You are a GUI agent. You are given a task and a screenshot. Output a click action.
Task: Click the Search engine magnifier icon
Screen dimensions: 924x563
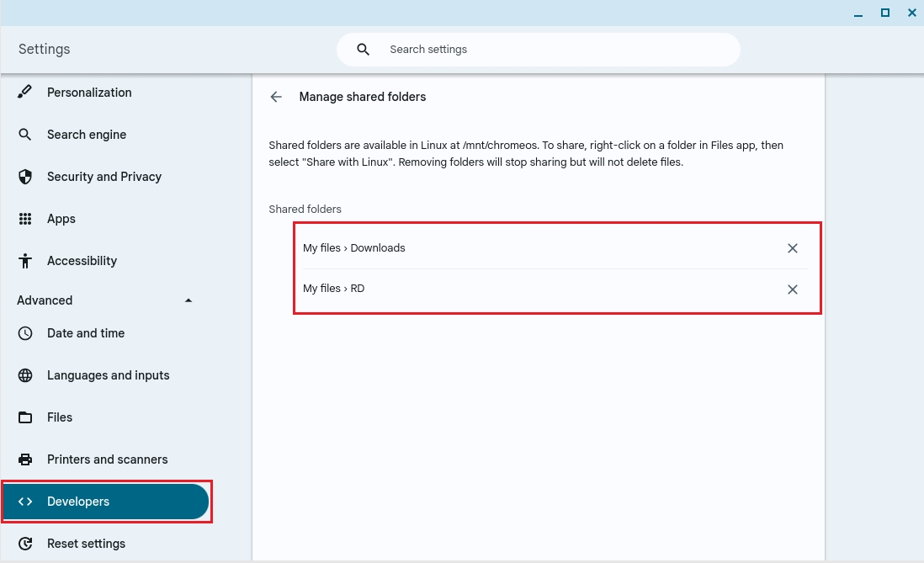(25, 135)
